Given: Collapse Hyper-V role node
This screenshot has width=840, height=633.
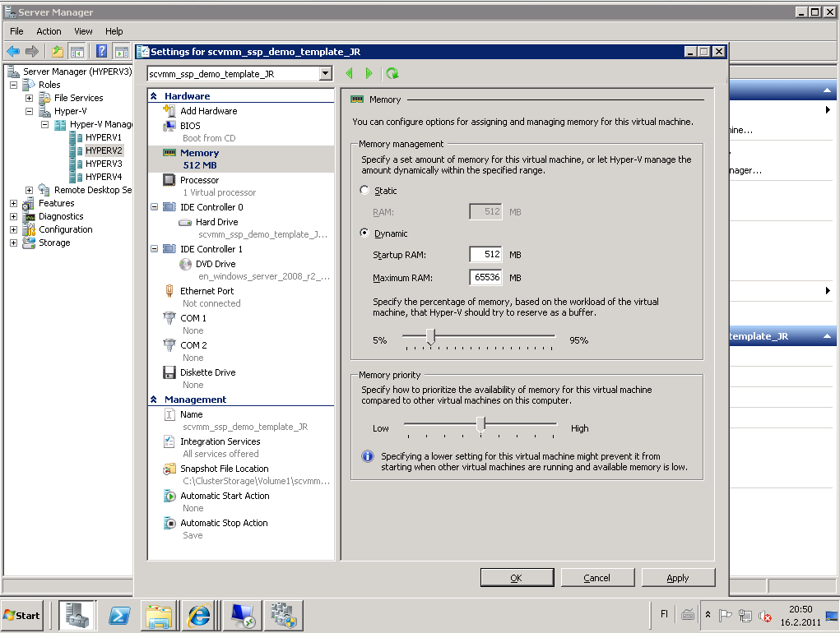Looking at the screenshot, I should [x=30, y=111].
